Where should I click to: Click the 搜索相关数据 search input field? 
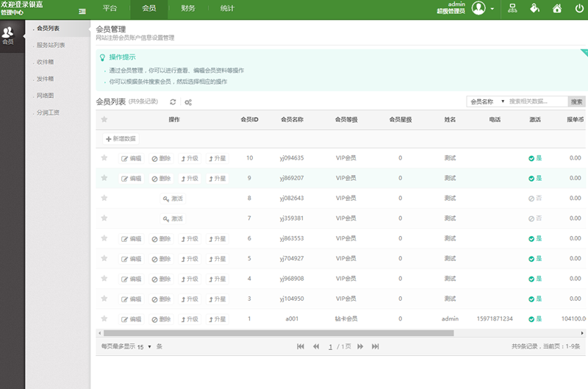click(537, 101)
